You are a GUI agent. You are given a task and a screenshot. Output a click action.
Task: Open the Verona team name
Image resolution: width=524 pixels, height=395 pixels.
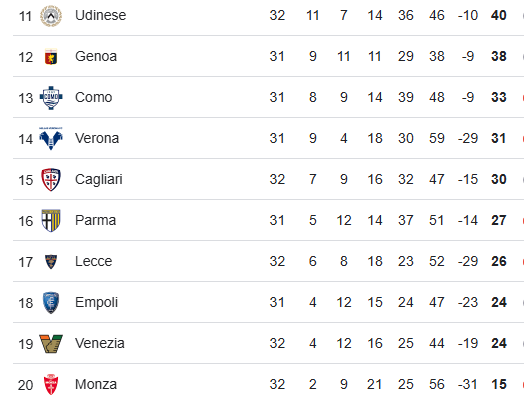[x=97, y=138]
